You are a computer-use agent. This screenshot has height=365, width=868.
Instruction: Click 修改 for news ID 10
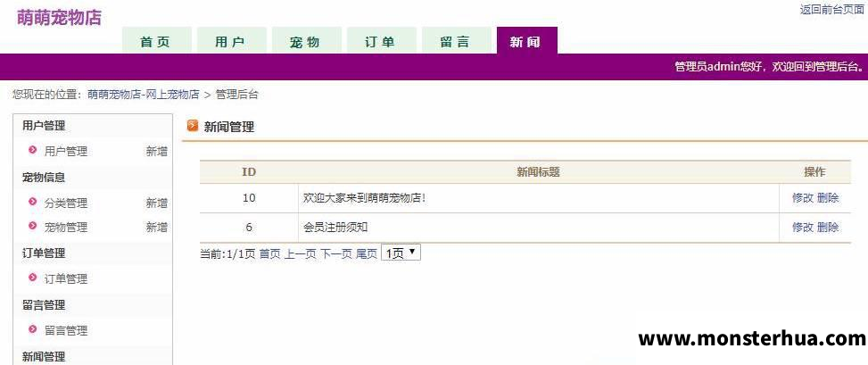click(x=803, y=198)
